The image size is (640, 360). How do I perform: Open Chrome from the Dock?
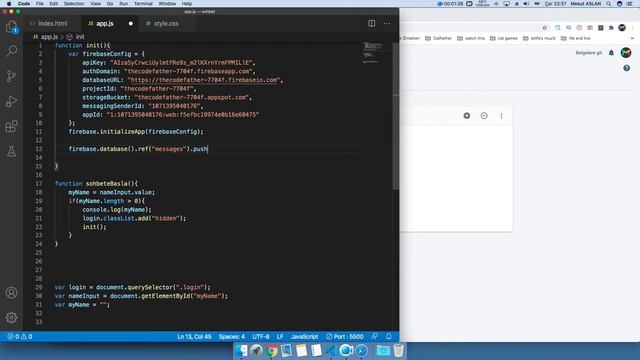(x=272, y=350)
